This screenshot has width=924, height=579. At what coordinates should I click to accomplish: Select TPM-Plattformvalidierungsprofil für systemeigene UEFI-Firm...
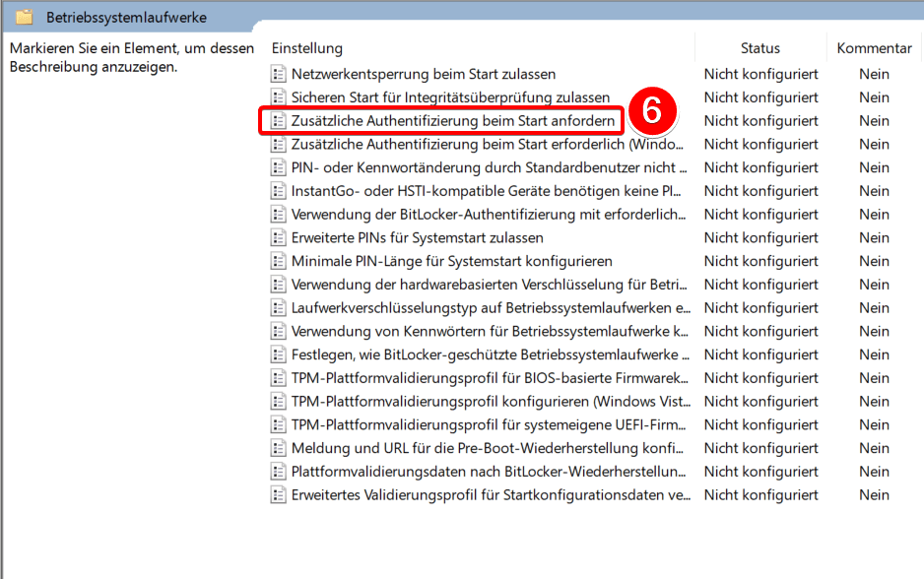click(x=489, y=424)
